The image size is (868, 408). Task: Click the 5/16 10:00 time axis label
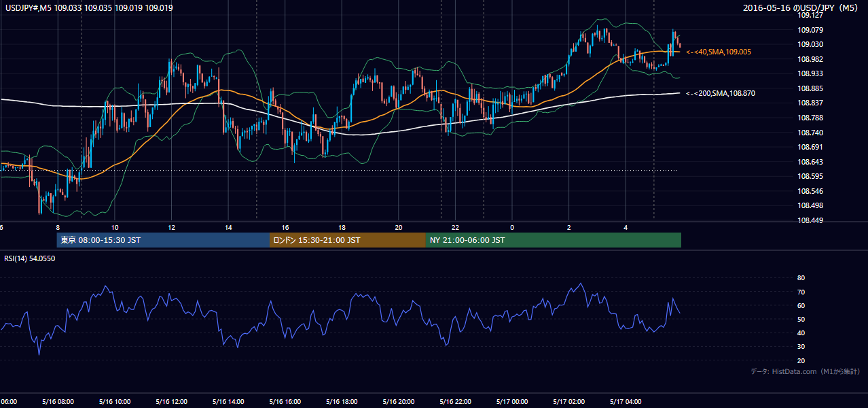[x=114, y=401]
